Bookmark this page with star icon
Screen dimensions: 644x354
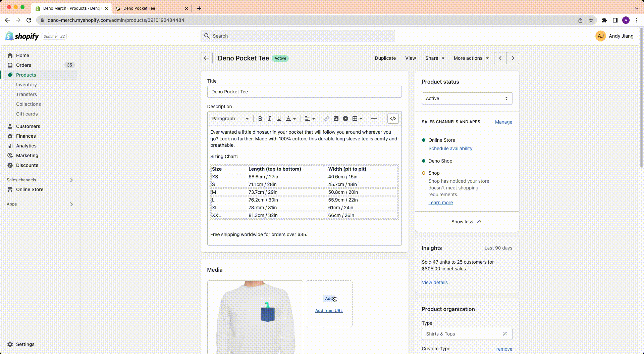[591, 20]
